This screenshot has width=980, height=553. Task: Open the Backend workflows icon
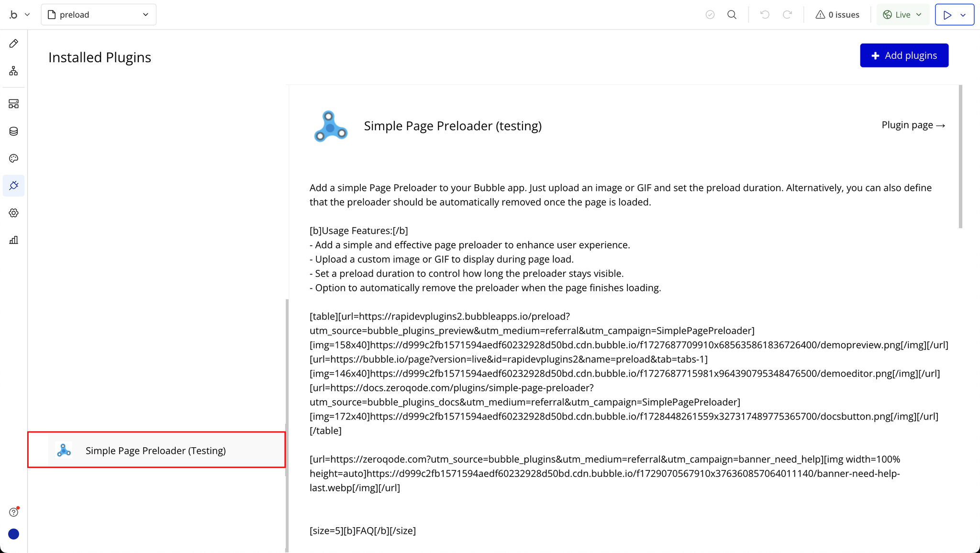click(13, 104)
